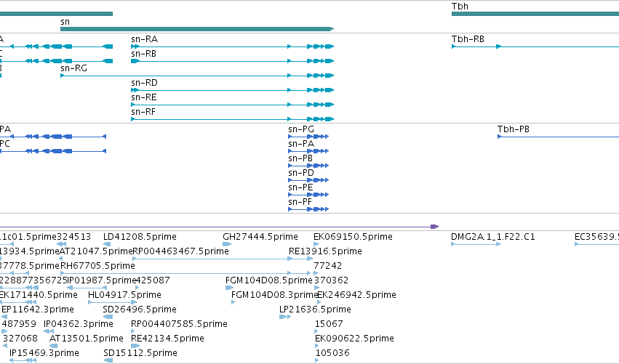Viewport: 619px width, 364px height.
Task: Click EST EK069150.5prime
Action: tap(353, 237)
